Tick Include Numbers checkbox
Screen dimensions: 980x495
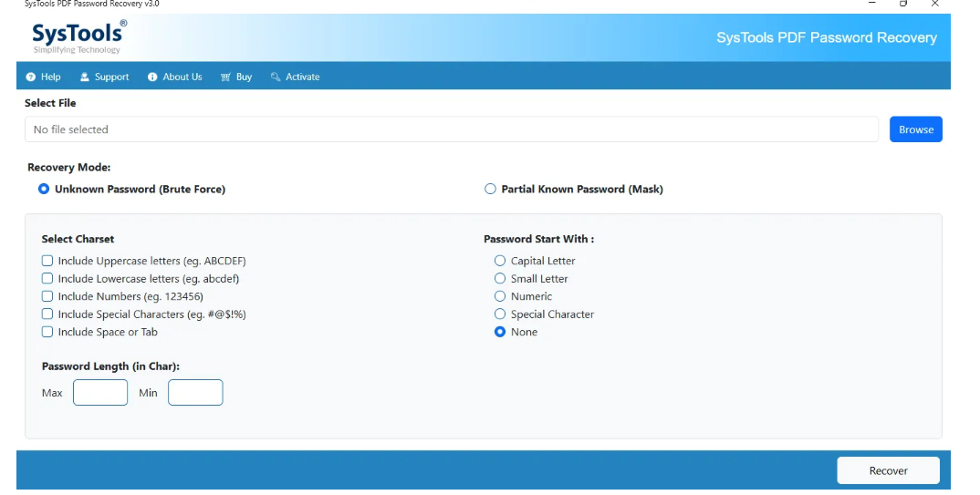[x=47, y=296]
